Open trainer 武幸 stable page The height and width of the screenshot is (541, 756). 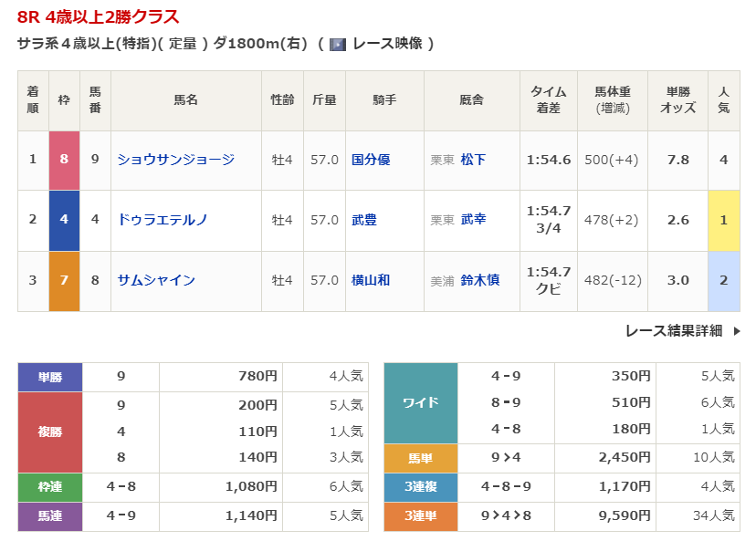(x=473, y=220)
